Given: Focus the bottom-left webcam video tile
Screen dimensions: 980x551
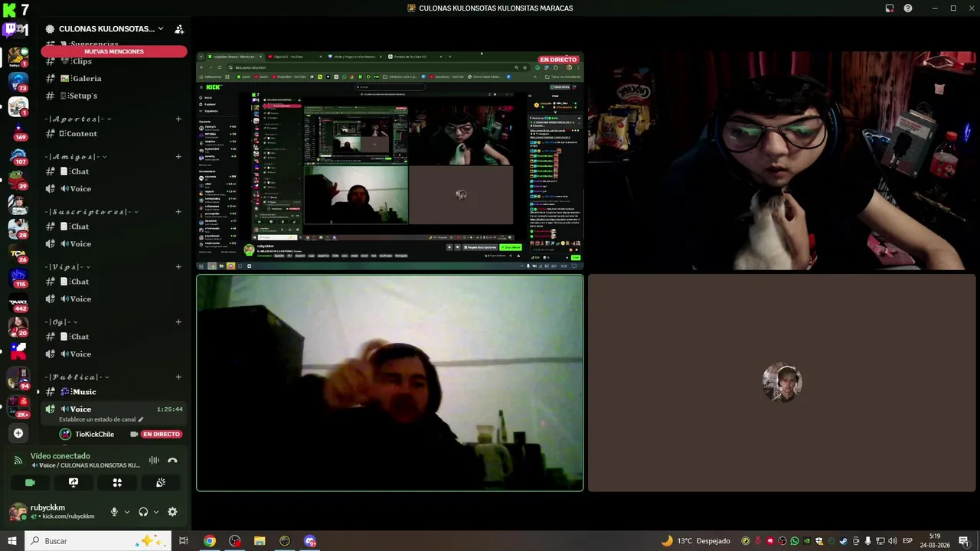Looking at the screenshot, I should tap(390, 383).
